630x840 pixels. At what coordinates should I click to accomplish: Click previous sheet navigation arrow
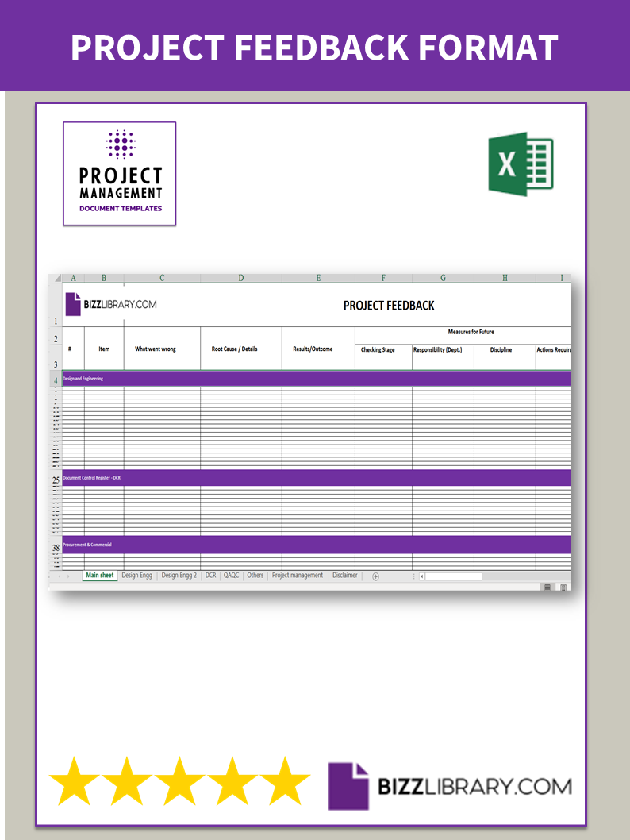(x=59, y=576)
